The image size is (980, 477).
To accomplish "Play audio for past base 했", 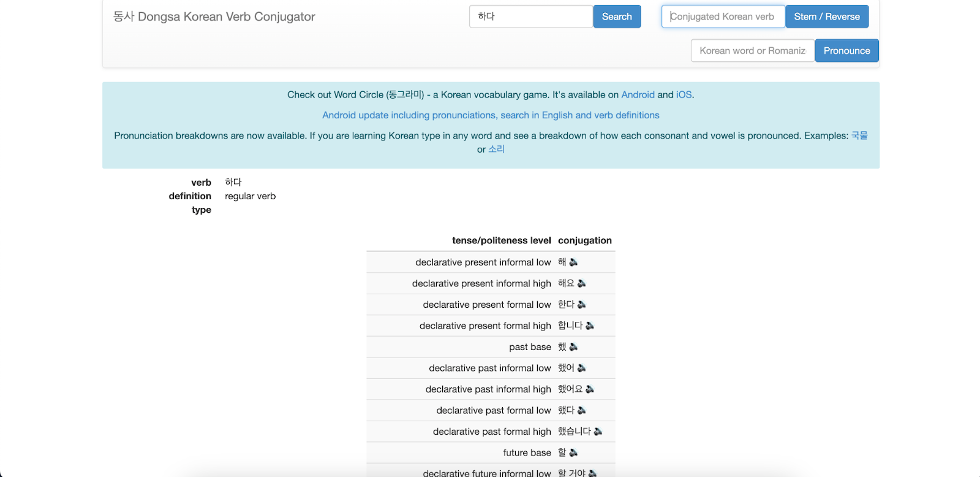I will click(573, 347).
